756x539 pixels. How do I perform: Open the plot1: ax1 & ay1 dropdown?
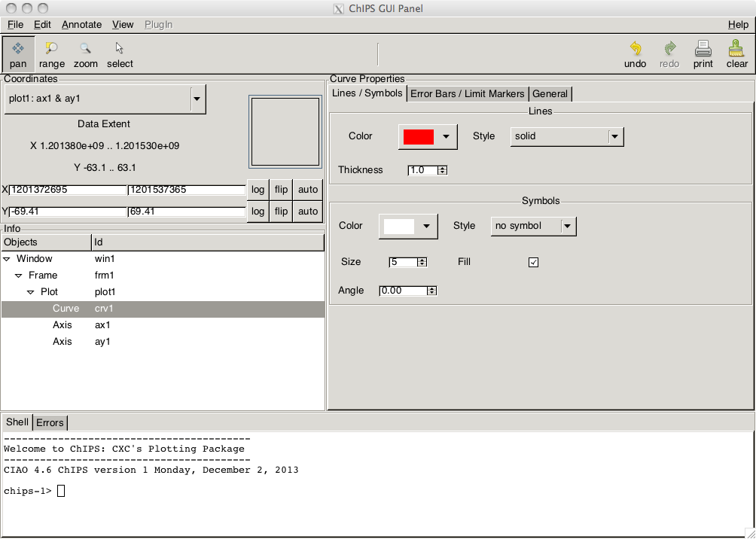(x=105, y=99)
